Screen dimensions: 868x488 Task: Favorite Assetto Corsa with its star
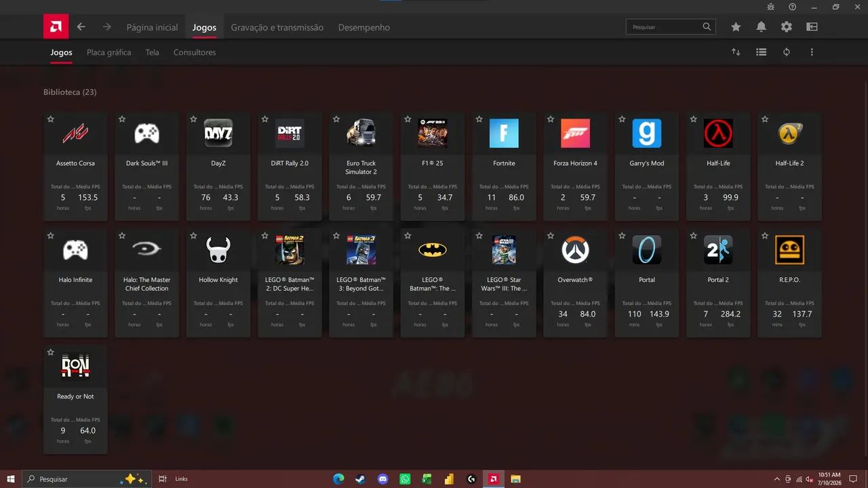(50, 119)
